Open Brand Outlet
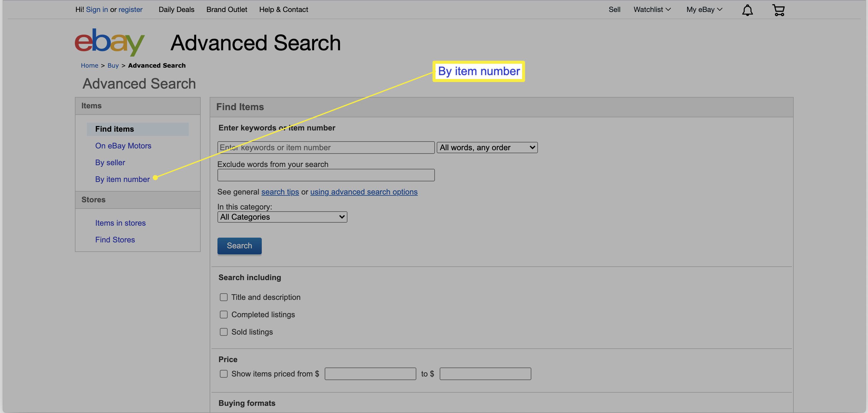Screen dimensions: 868x413 pos(226,9)
